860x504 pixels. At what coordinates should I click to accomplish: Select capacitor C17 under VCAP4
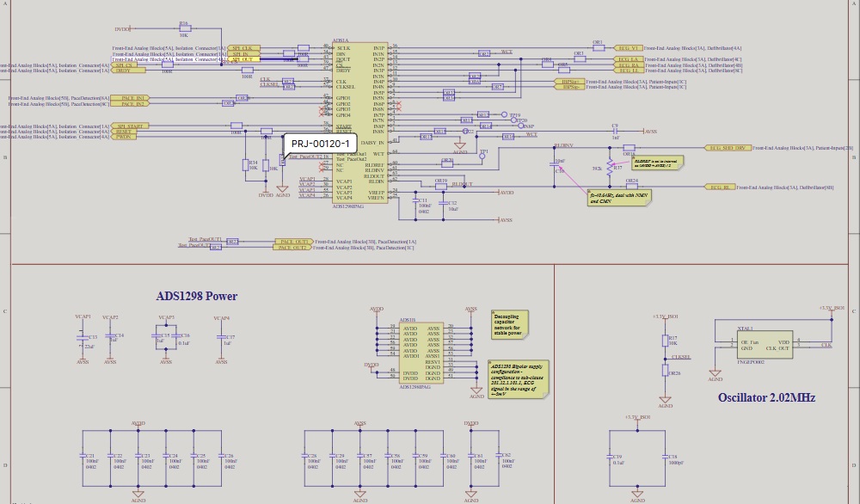coord(222,338)
